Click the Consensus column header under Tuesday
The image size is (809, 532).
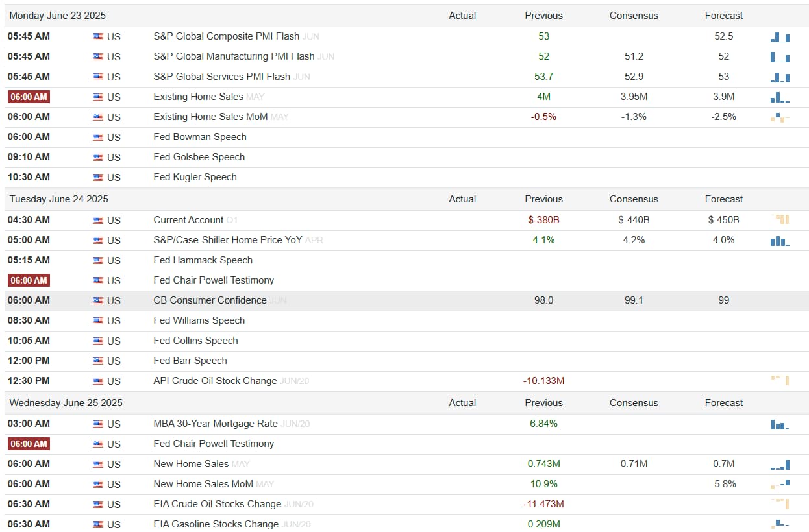(634, 199)
